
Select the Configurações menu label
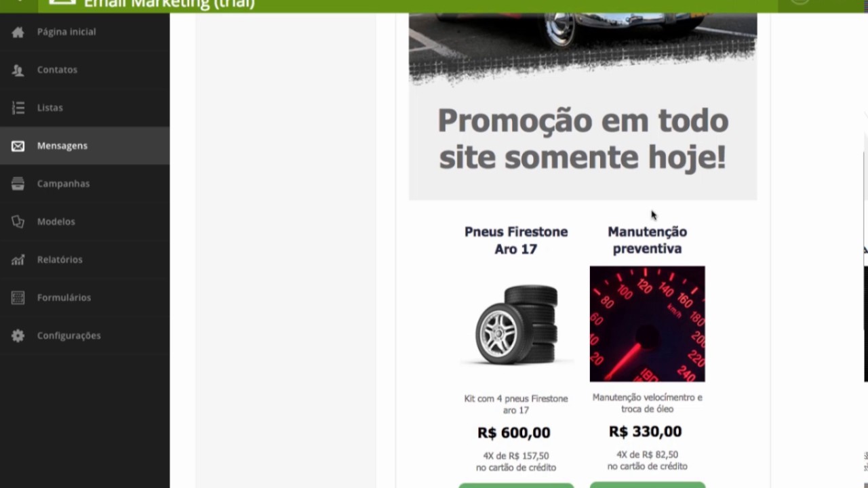(x=68, y=335)
